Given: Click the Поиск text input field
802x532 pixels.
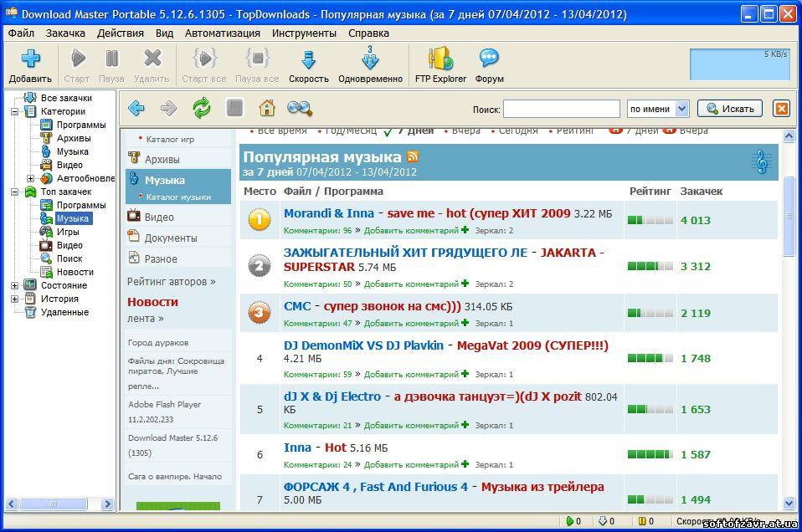Looking at the screenshot, I should 562,109.
